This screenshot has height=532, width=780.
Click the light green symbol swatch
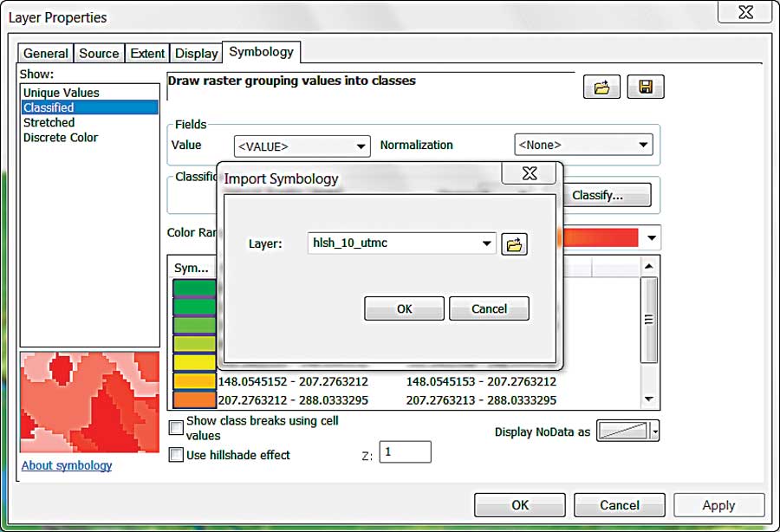(194, 325)
